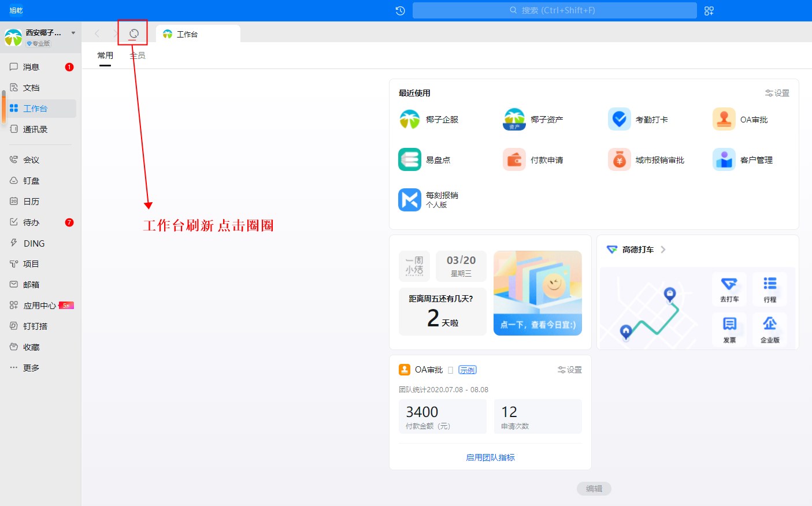This screenshot has width=812, height=506.
Task: Open 应用中心 in the sidebar
Action: click(x=40, y=306)
